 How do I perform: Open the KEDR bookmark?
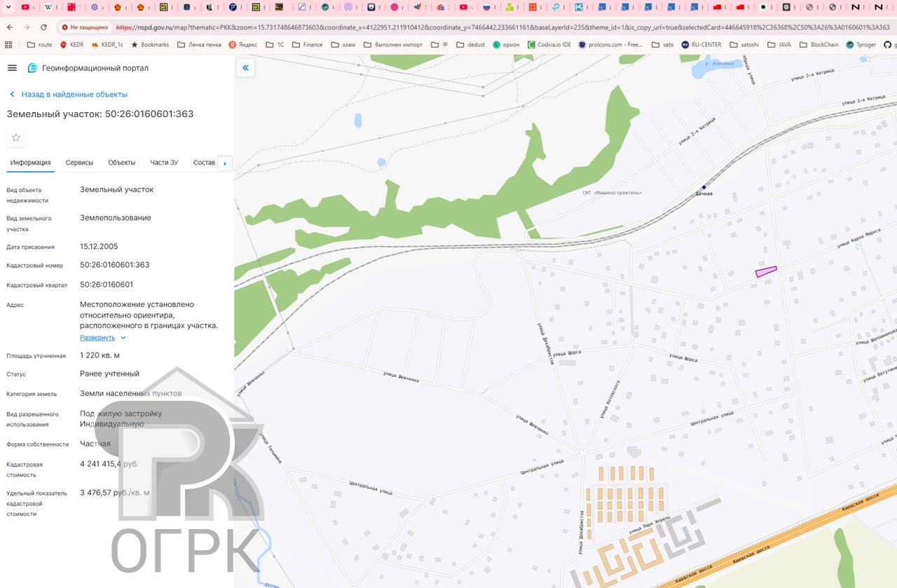(72, 44)
